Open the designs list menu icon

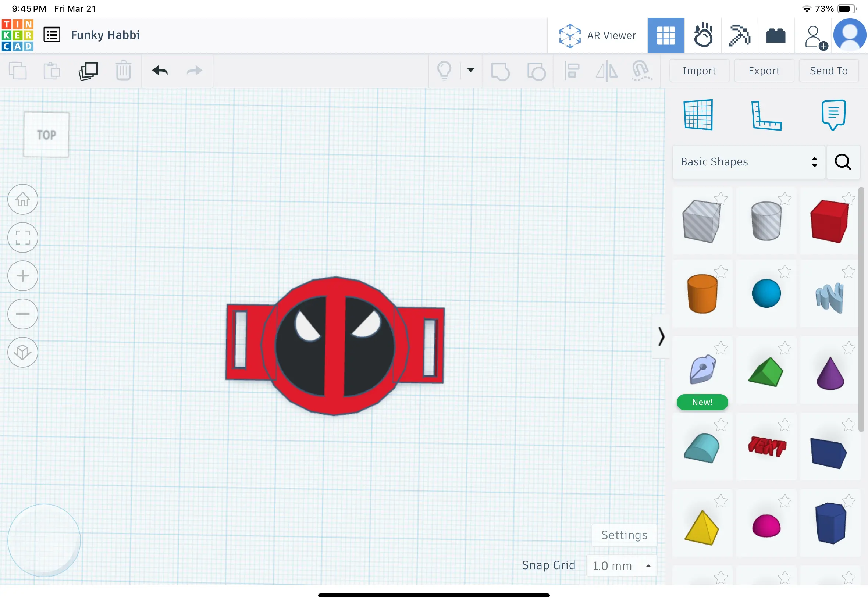click(52, 35)
